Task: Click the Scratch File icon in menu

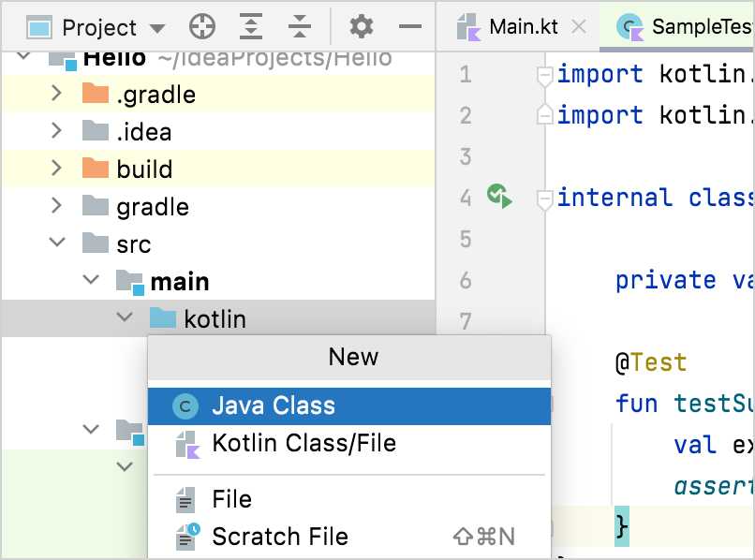Action: coord(188,537)
